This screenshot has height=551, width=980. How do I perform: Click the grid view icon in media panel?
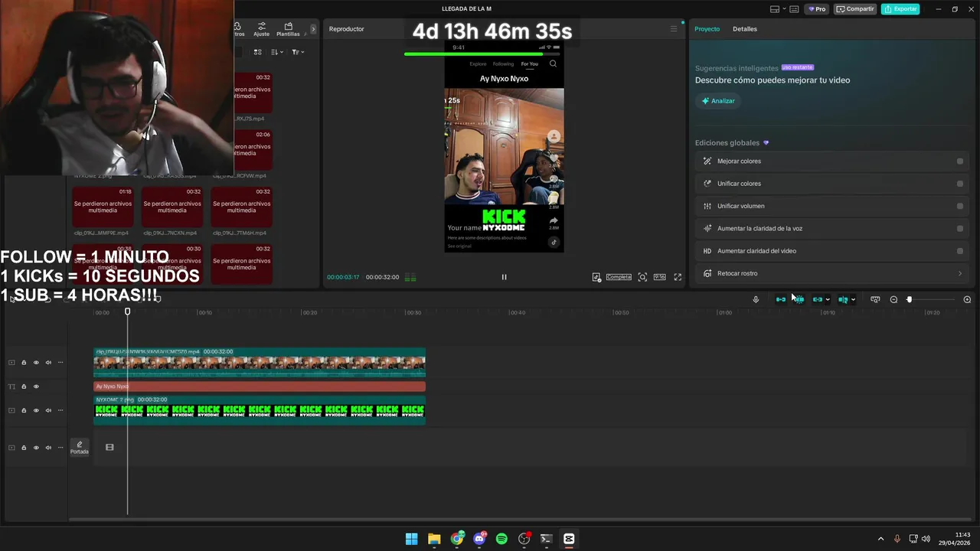coord(257,52)
